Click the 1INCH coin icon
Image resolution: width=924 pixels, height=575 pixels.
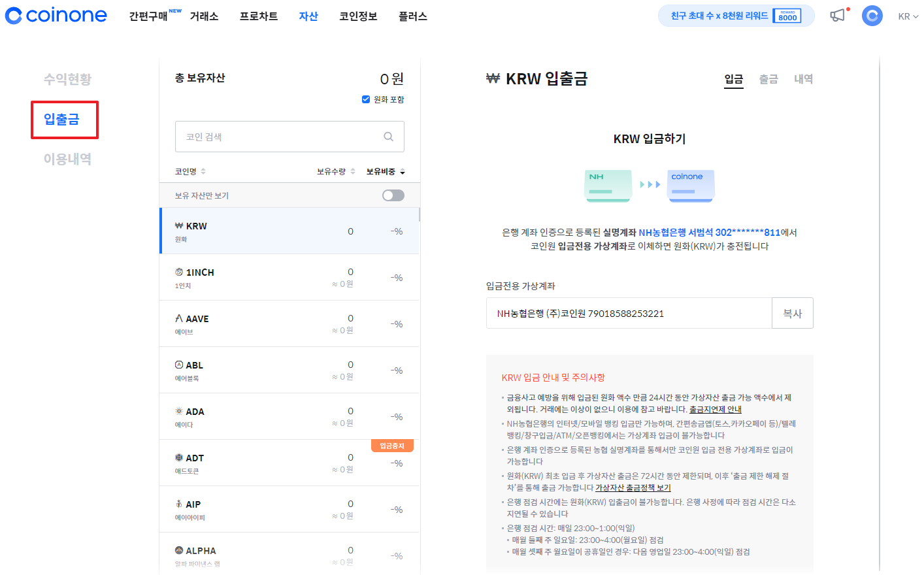coord(179,272)
